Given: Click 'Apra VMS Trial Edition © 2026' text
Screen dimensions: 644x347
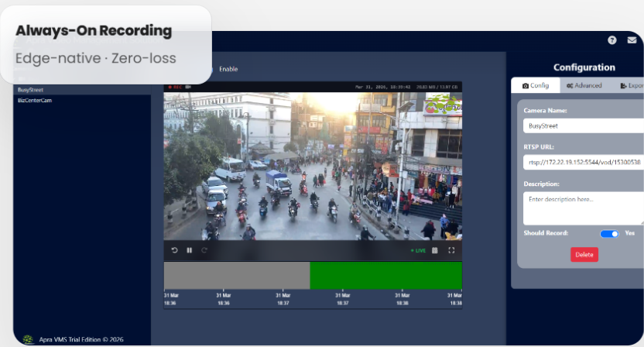Looking at the screenshot, I should pyautogui.click(x=81, y=339).
